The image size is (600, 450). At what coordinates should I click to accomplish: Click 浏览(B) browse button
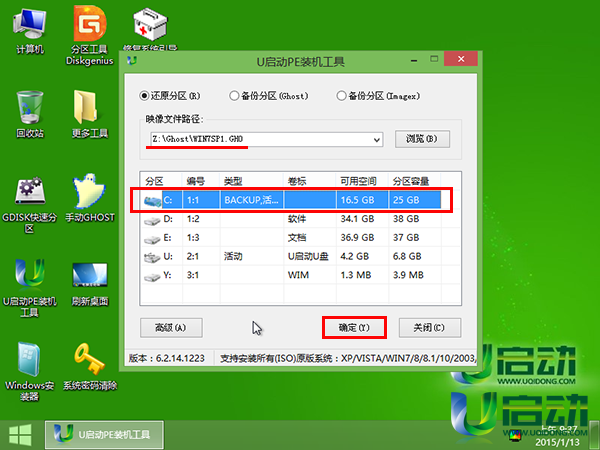coord(422,139)
